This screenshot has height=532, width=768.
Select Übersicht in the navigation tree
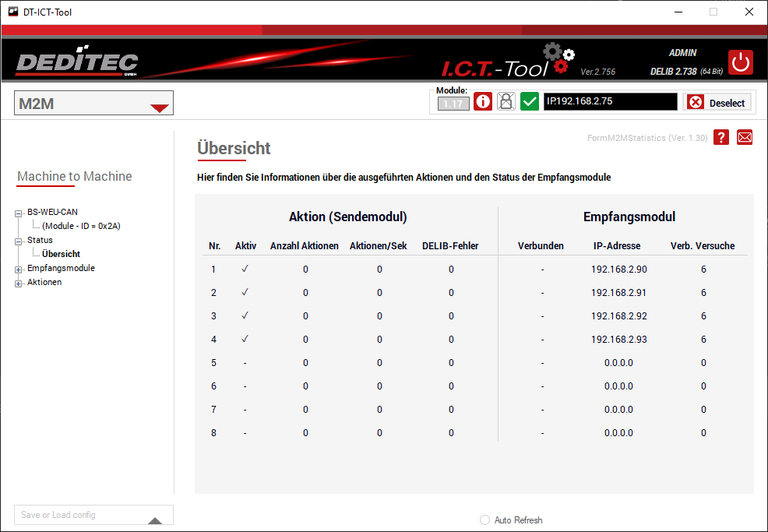click(61, 254)
